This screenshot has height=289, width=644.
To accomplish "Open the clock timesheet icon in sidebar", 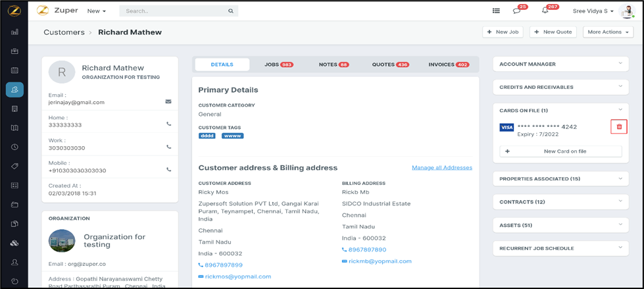I will pos(14,147).
